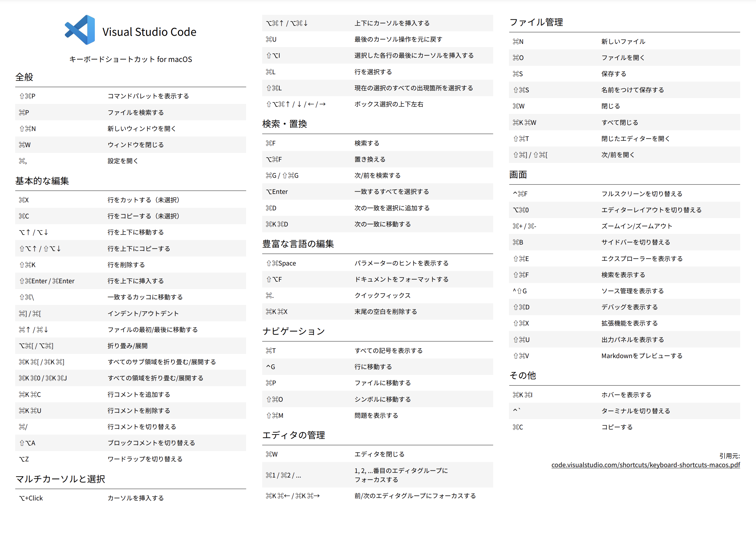This screenshot has width=756, height=533.
Task: Click '一致するカッコに移動する' text
Action: [145, 297]
